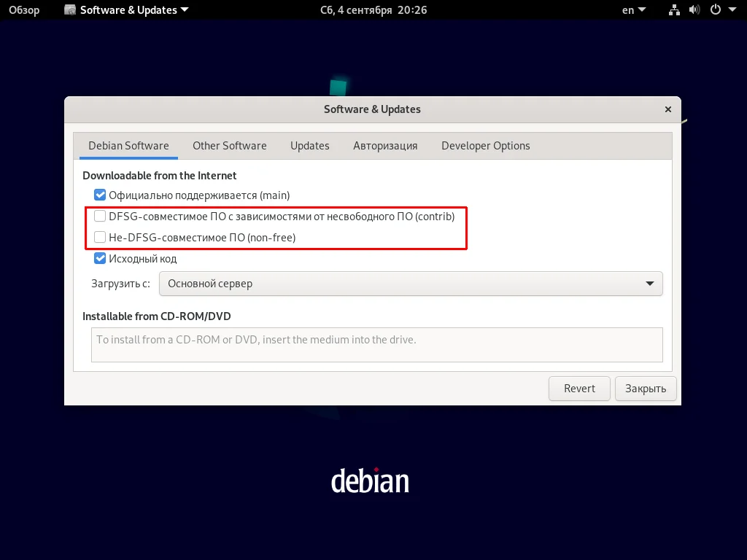
Task: Open the system status menu chevron
Action: pos(733,9)
